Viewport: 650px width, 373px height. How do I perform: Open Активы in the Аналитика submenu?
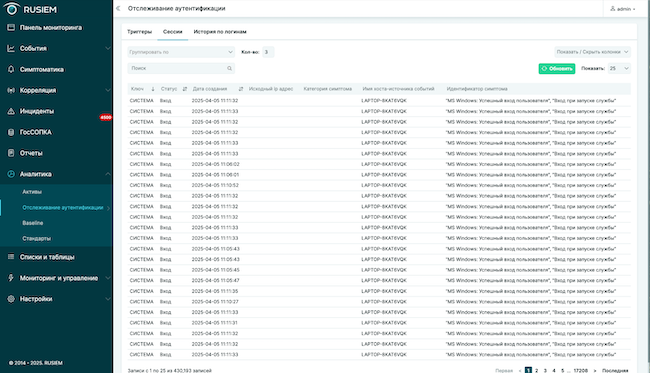(32, 192)
